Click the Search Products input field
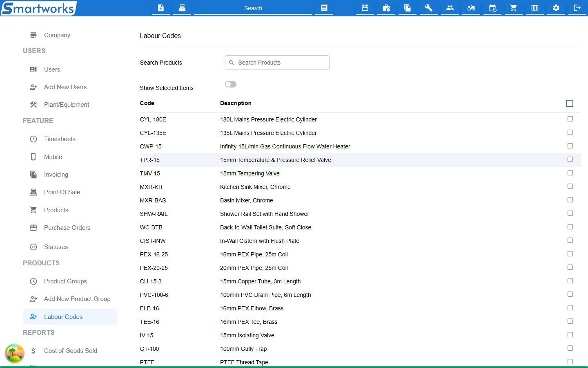 pyautogui.click(x=277, y=63)
